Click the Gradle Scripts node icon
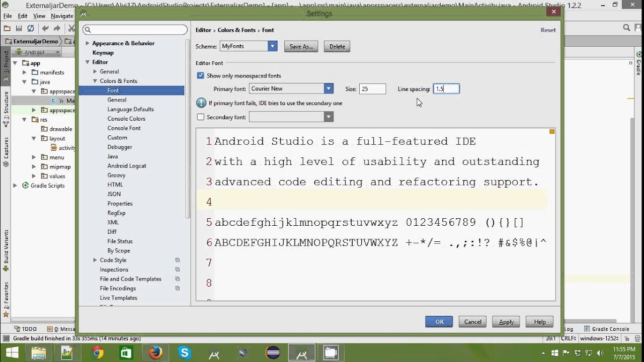The height and width of the screenshot is (362, 644). [x=26, y=186]
